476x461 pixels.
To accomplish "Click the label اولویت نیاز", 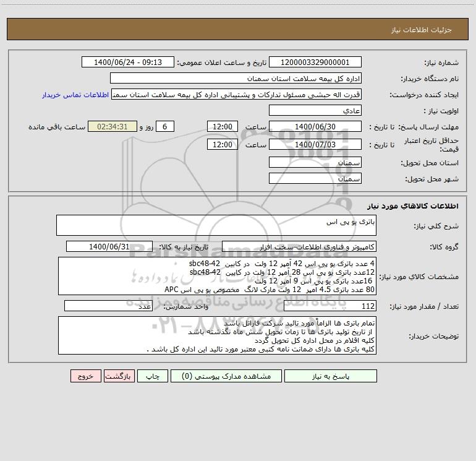I will [441, 111].
